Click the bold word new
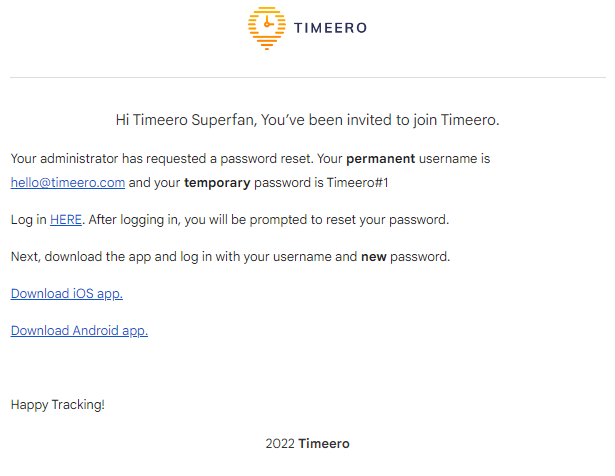Screen dimensions: 615x476 click(x=374, y=257)
